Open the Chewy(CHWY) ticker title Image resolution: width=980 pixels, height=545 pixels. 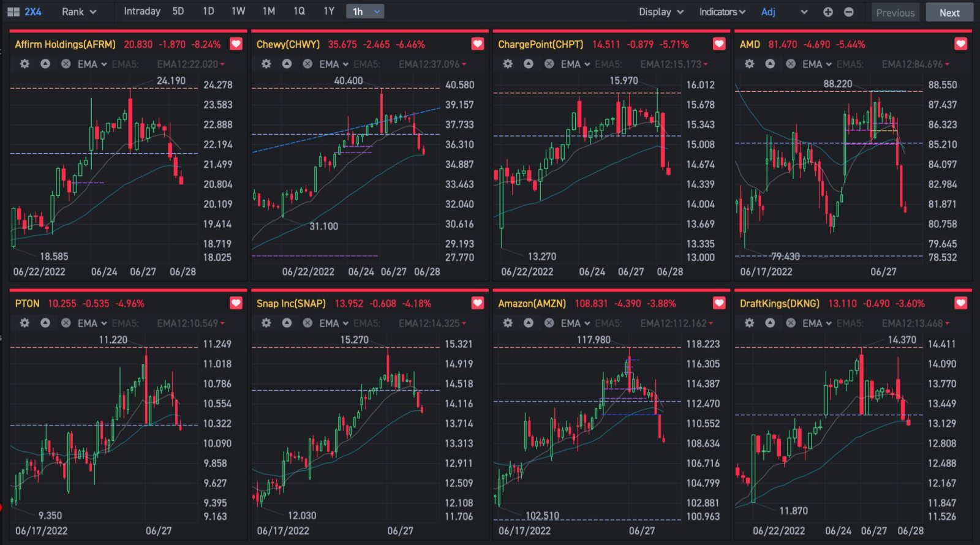coord(288,44)
